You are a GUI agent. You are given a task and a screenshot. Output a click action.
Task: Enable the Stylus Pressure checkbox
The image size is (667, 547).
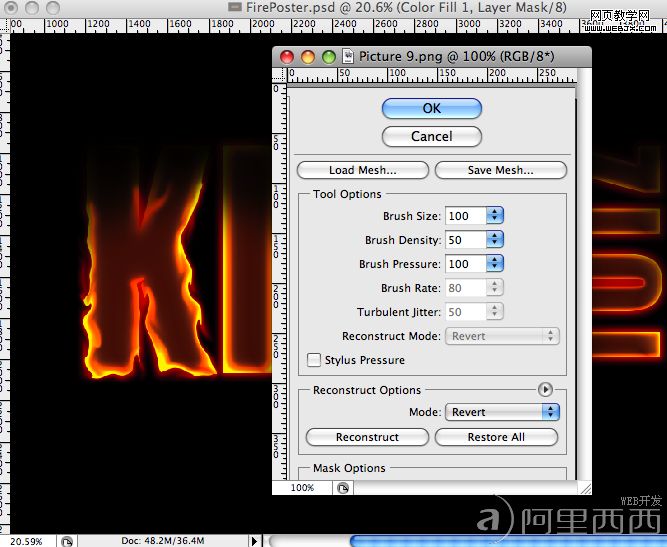(314, 360)
